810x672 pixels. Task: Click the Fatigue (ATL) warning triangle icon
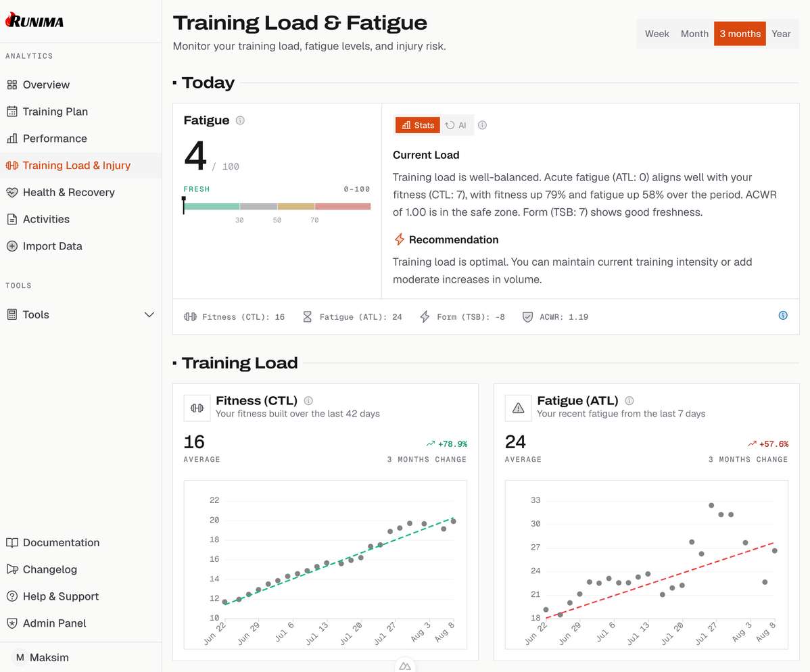click(x=518, y=408)
